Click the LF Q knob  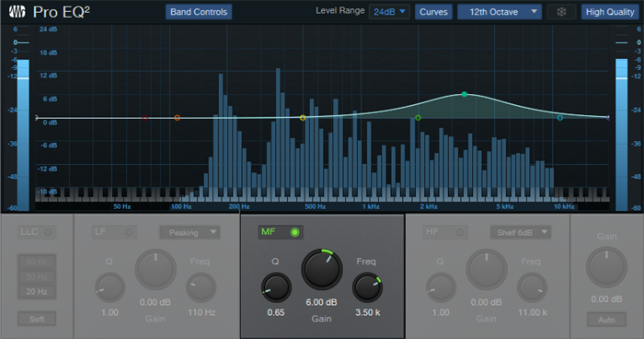109,287
